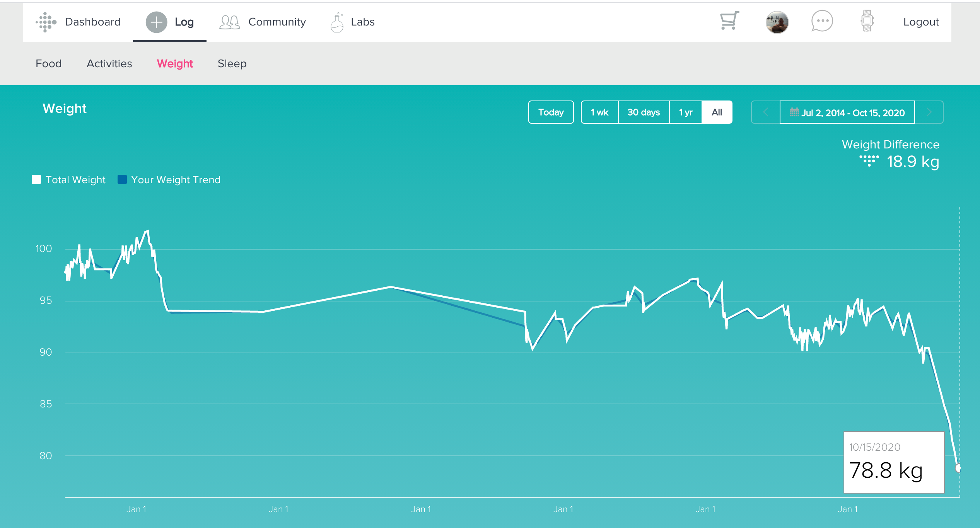980x528 pixels.
Task: Click the Logout link
Action: (x=920, y=22)
